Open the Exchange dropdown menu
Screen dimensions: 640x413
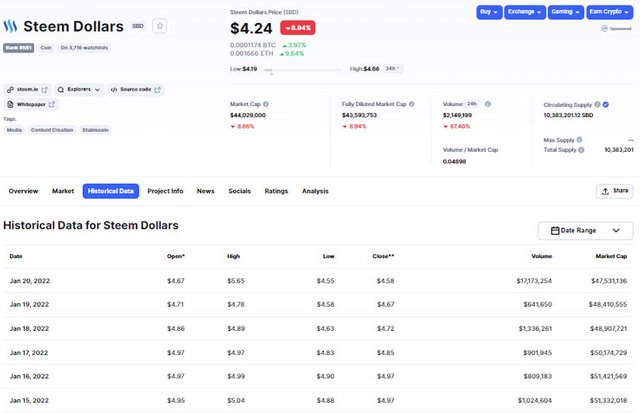click(524, 12)
